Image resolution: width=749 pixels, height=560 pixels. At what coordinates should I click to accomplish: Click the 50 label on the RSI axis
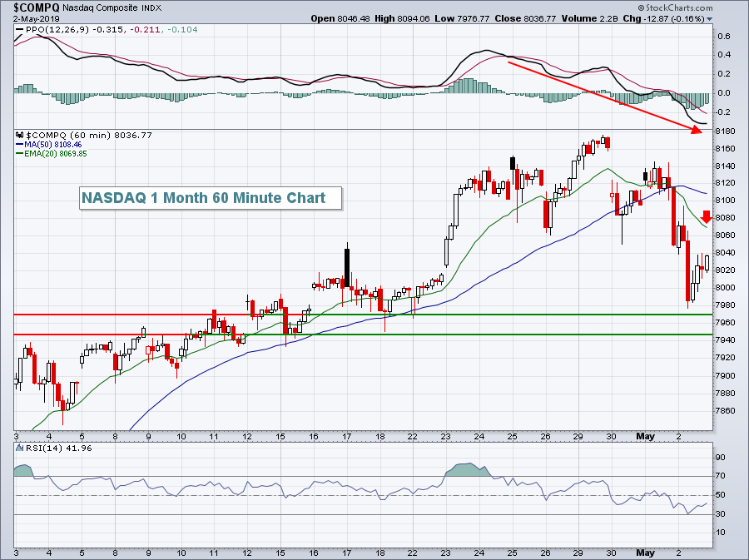click(721, 494)
